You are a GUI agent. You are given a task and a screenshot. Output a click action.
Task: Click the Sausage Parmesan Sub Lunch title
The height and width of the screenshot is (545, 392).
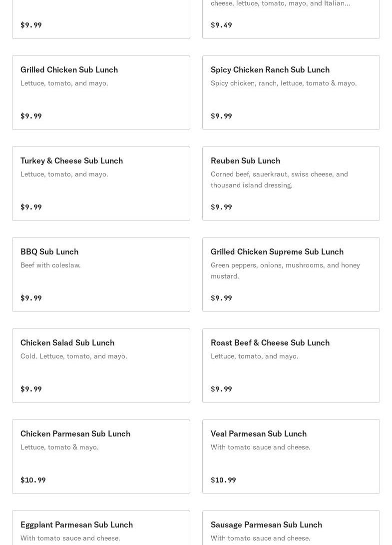(x=266, y=524)
